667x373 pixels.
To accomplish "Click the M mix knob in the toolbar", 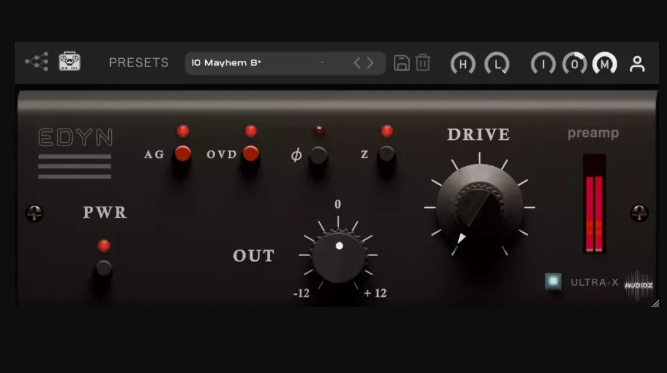I will tap(605, 64).
